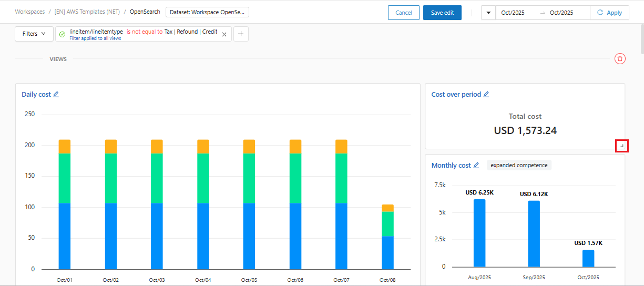
Task: Click the start date Oct/2025 field
Action: click(x=513, y=13)
